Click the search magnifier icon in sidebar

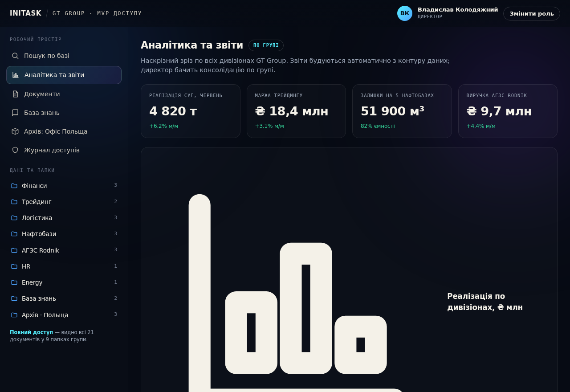[x=15, y=56]
